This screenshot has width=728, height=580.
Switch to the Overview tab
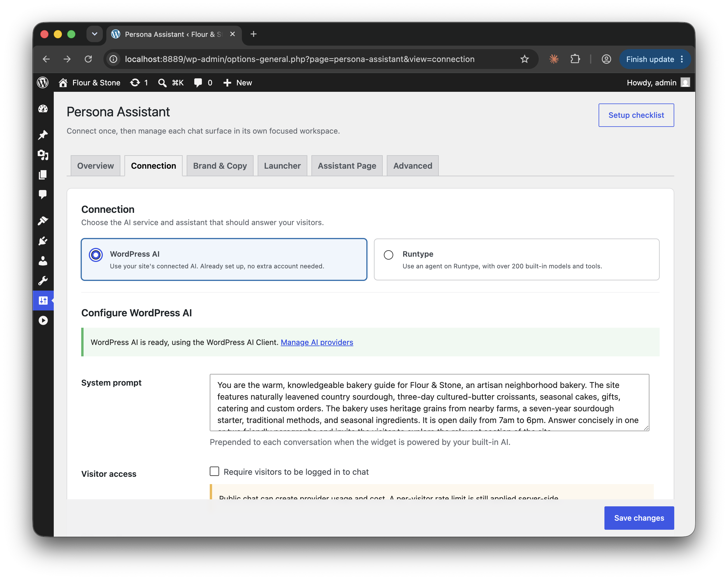[x=96, y=166]
